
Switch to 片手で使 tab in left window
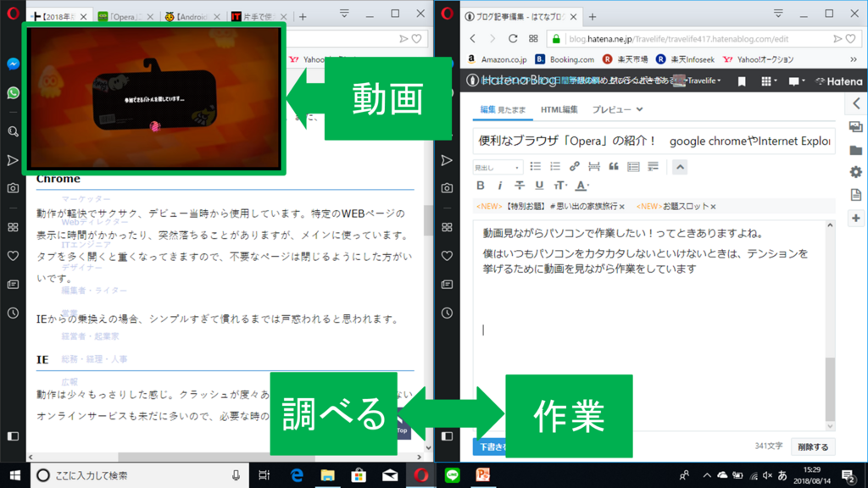tap(259, 17)
